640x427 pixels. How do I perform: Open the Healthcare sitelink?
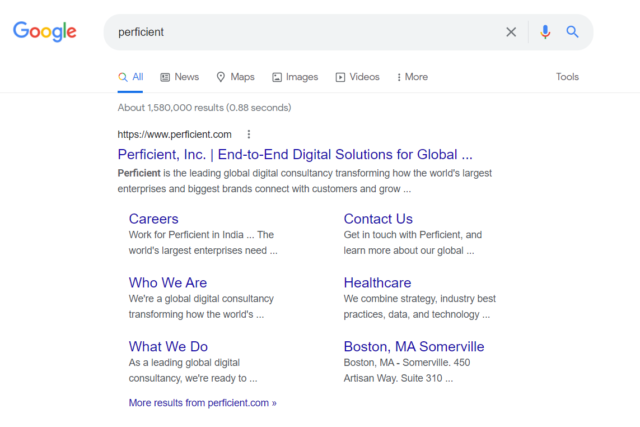click(x=377, y=282)
